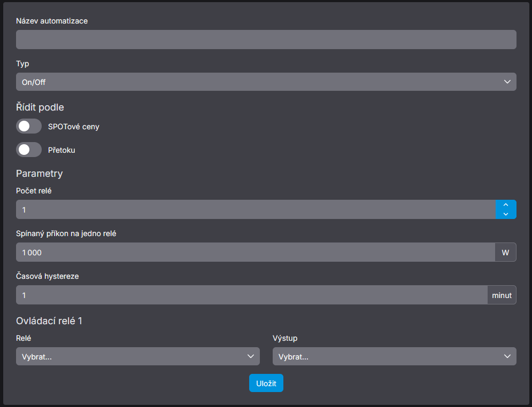Image resolution: width=532 pixels, height=407 pixels.
Task: Click the Časová hystereze label
Action: coord(48,276)
